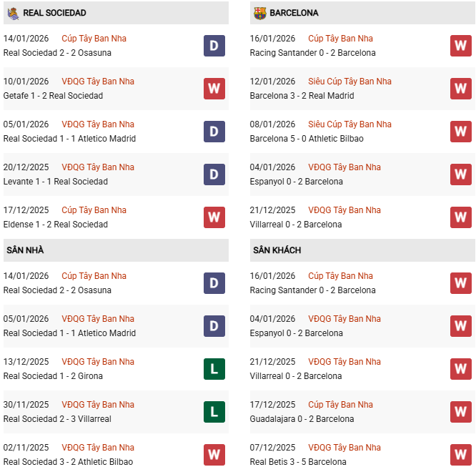
Task: Click the 07/12/2025 date on the Real Betis row
Action: tap(272, 448)
